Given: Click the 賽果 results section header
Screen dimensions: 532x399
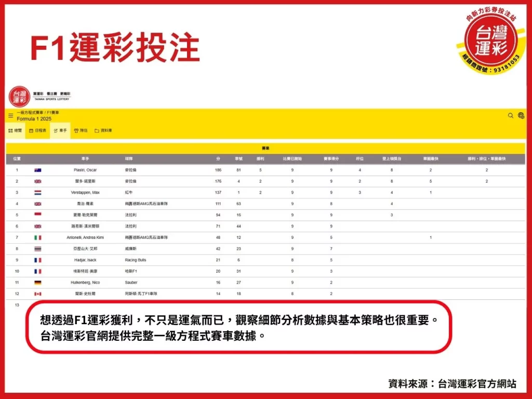Looking at the screenshot, I should [265, 148].
